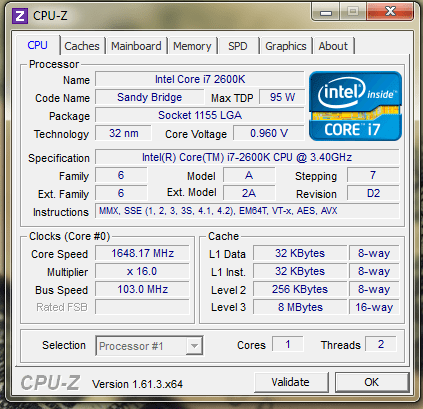
Task: Click the Bus Speed 103.0 MHz value
Action: (142, 289)
